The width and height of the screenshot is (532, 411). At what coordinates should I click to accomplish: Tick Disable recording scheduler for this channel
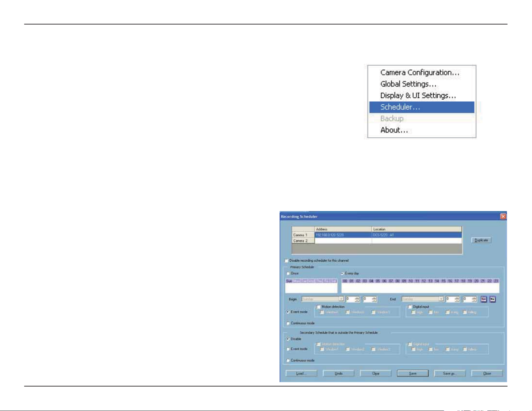click(x=287, y=260)
